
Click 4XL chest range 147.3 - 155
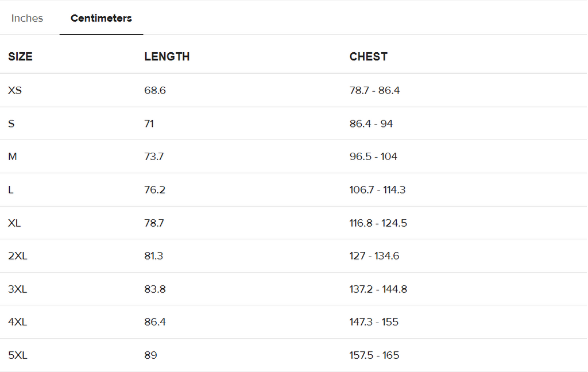coord(374,322)
